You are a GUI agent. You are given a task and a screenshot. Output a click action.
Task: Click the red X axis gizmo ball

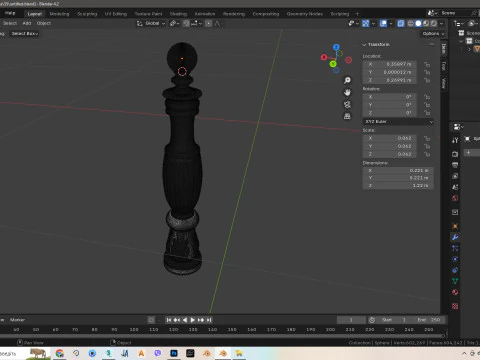click(x=324, y=57)
